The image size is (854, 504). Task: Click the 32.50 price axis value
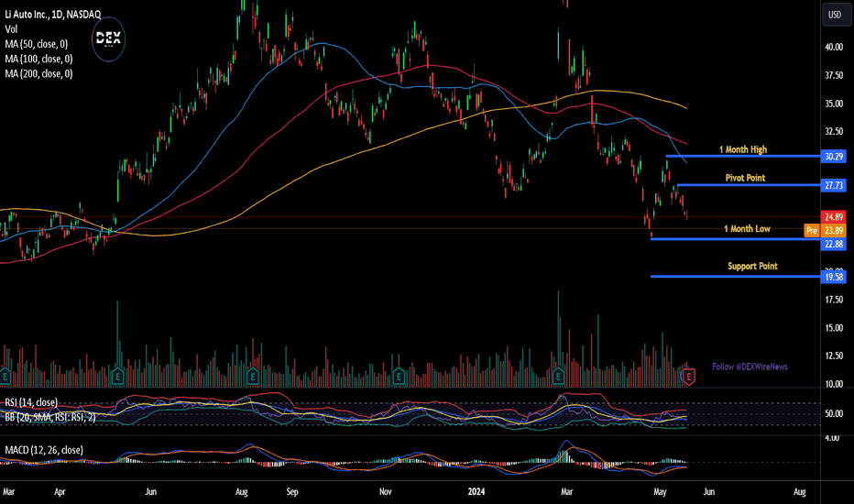click(x=834, y=131)
